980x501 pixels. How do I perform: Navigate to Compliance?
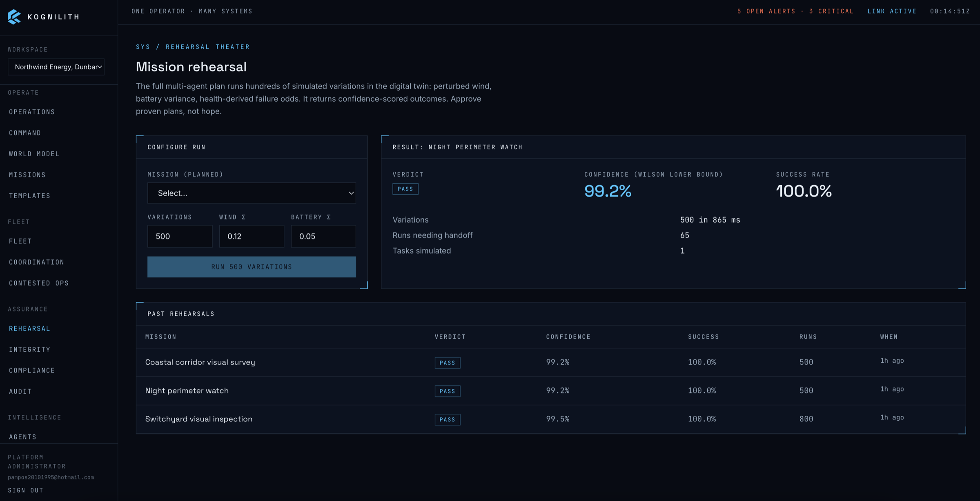point(32,370)
